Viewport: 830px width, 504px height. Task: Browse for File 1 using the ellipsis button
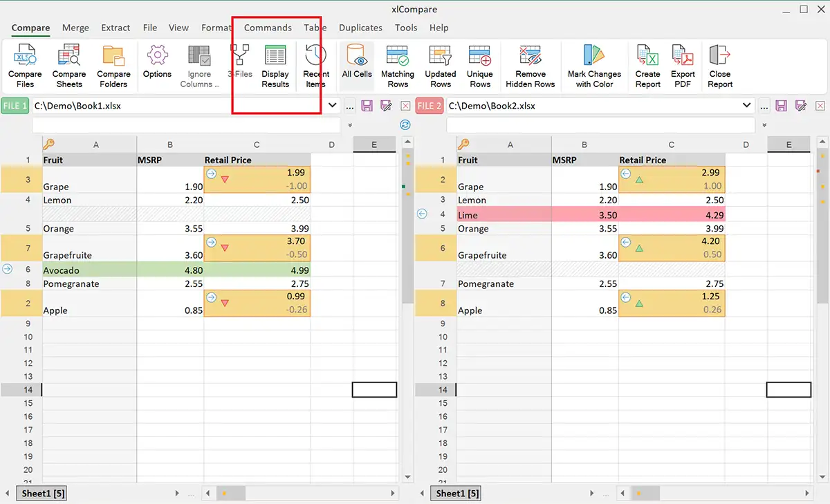[x=349, y=105]
